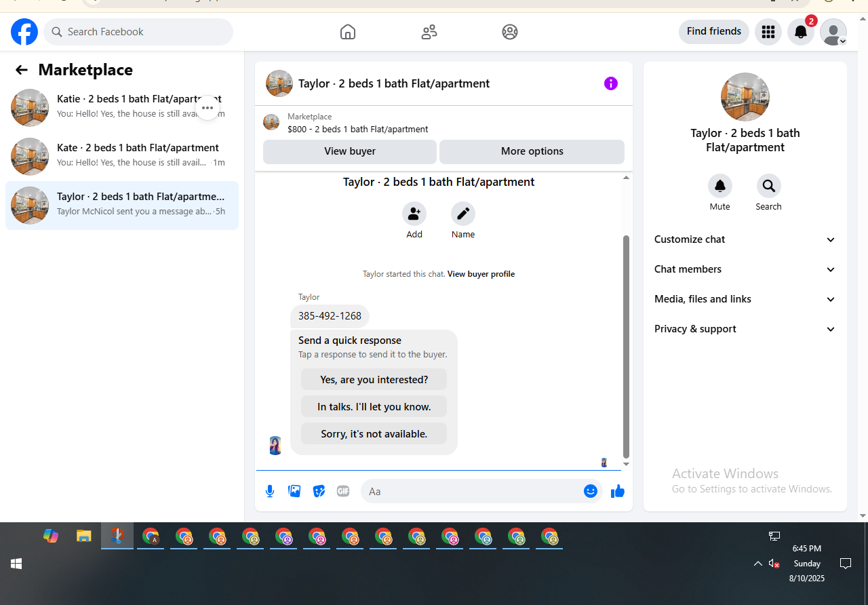Open the Groups icon in top navigation
Image resolution: width=868 pixels, height=605 pixels.
(510, 32)
